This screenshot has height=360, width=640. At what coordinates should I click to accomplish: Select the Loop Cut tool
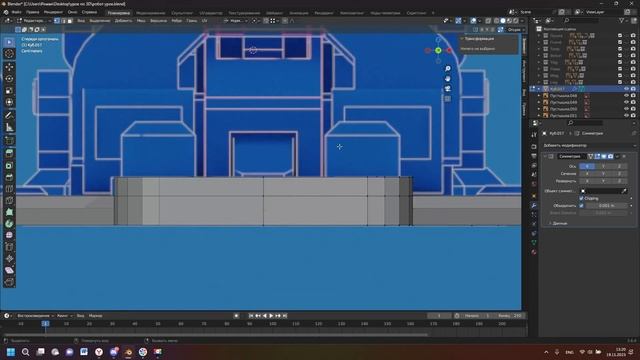9,189
